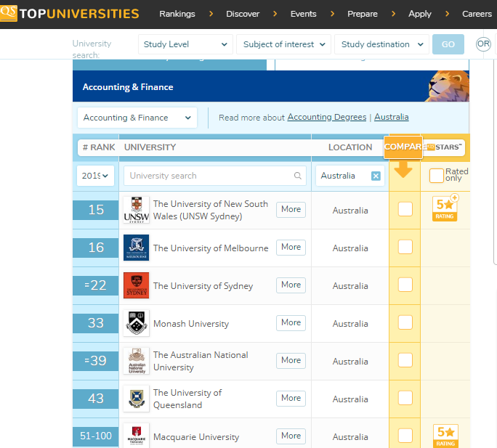The height and width of the screenshot is (448, 497).
Task: Click Macquarie University's 5-star rating badge
Action: point(445,436)
